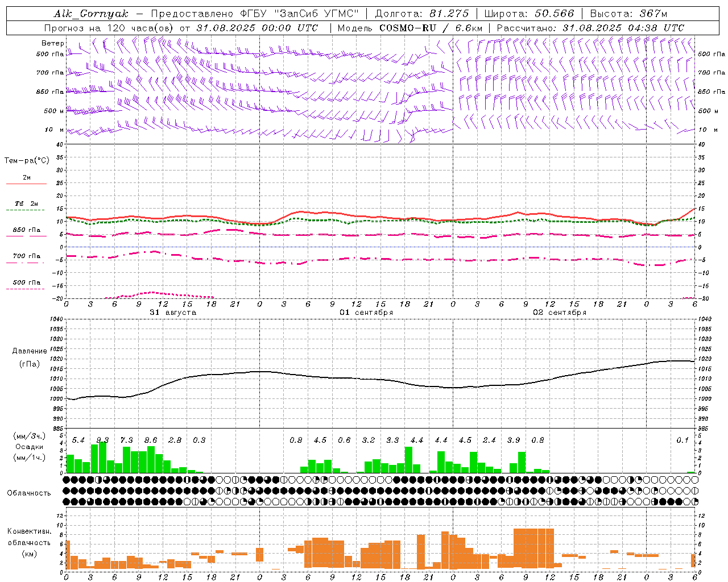Click the "02 сентября" date label
The image size is (728, 582).
click(560, 313)
